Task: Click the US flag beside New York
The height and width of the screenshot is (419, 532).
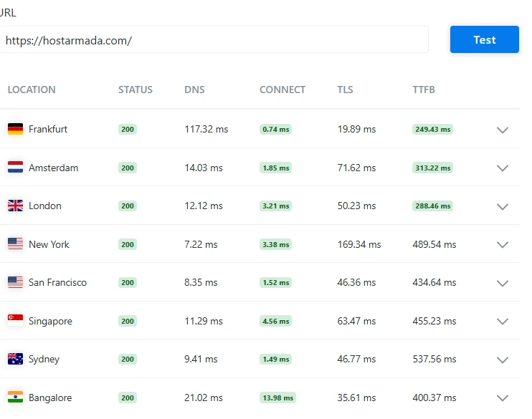Action: point(15,244)
